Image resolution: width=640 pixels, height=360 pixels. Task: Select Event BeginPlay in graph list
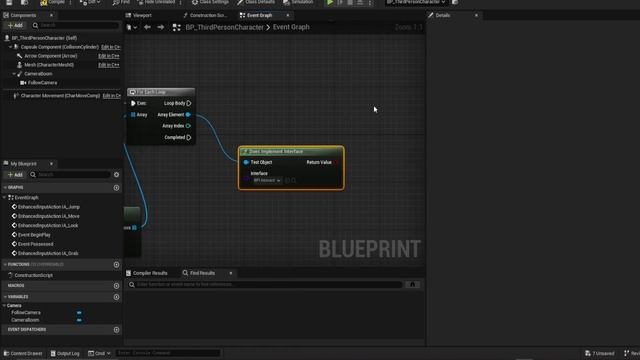(34, 235)
